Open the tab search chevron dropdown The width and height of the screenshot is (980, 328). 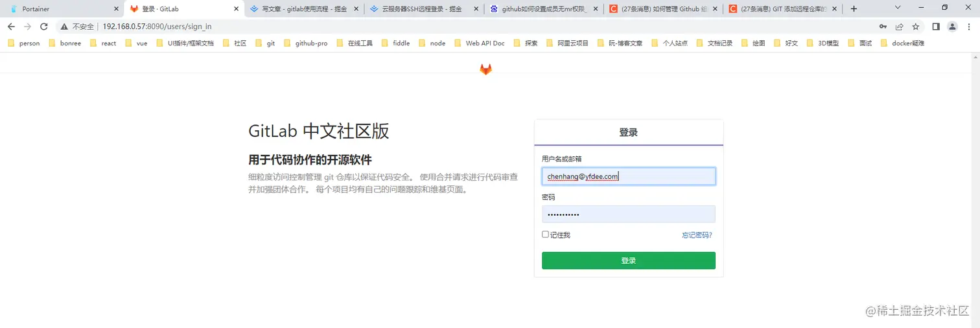(898, 8)
